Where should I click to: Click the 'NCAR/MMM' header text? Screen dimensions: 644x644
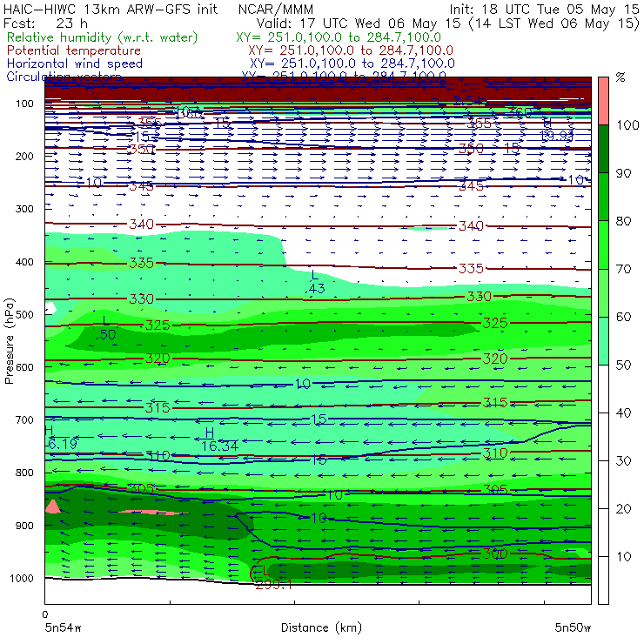[276, 9]
